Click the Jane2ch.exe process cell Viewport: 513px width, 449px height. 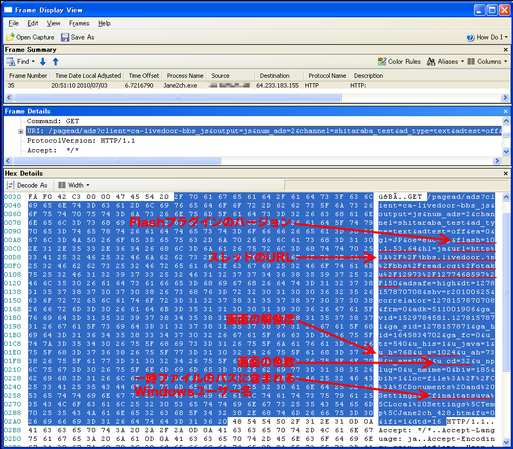tap(180, 86)
